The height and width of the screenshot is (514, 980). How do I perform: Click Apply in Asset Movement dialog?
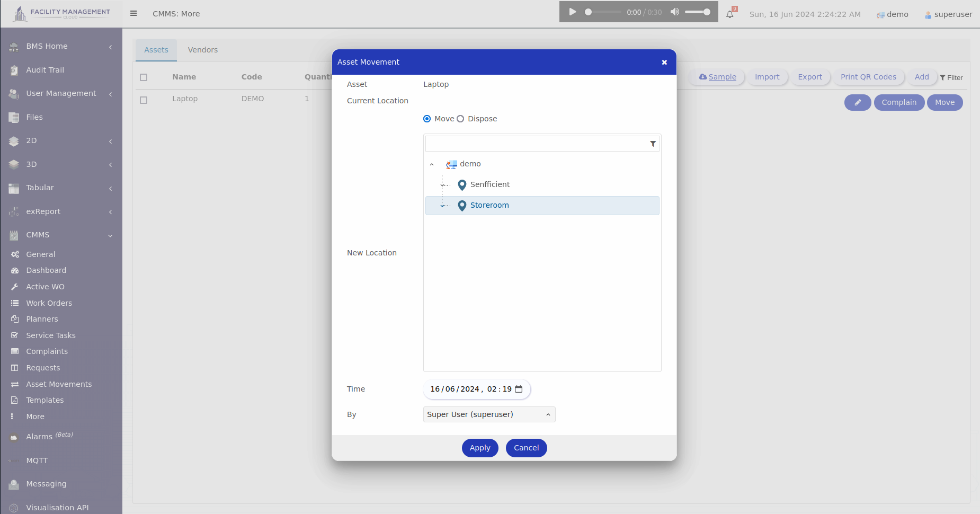coord(480,448)
